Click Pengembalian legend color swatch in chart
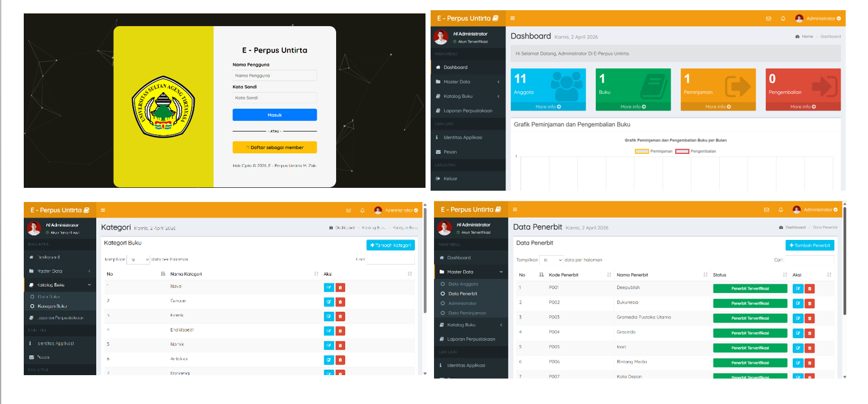 tap(682, 152)
